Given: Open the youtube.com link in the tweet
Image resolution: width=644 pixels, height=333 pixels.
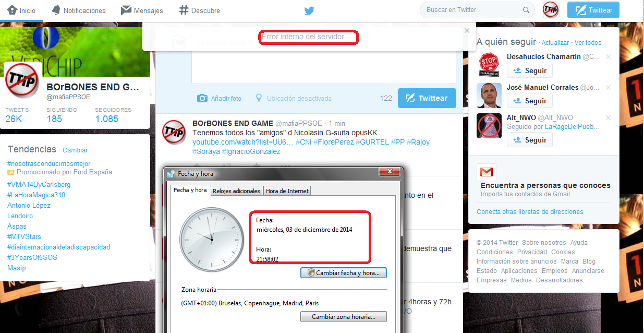Looking at the screenshot, I should [241, 142].
